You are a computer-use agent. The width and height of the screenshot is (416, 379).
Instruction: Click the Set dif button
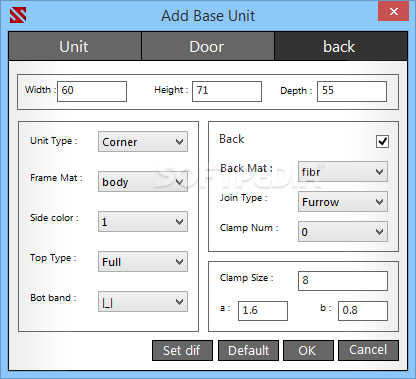click(182, 350)
